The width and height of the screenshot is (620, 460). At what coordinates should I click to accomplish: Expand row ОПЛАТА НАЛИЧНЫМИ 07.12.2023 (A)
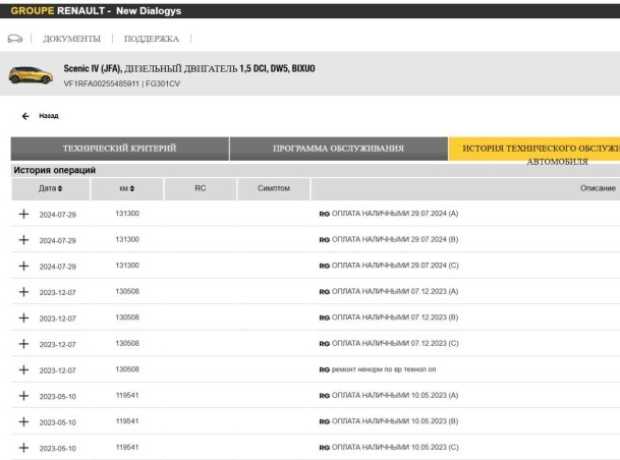tap(24, 292)
